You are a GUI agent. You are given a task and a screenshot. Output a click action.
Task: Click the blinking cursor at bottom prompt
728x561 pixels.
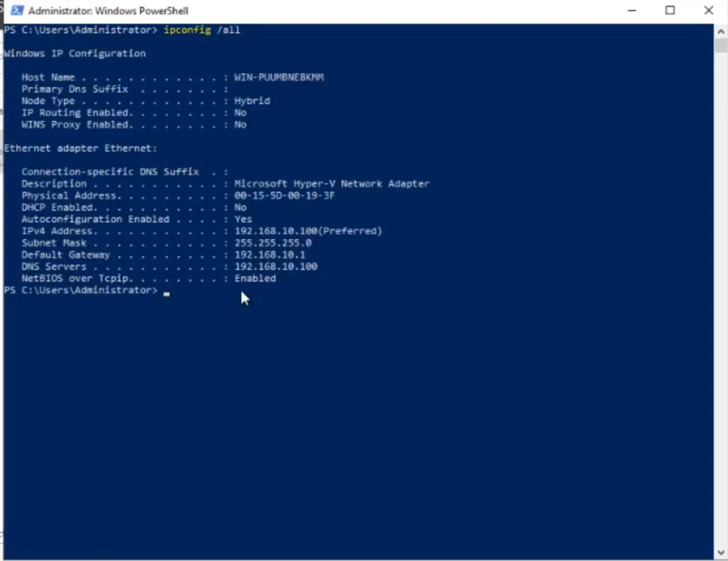(x=167, y=293)
